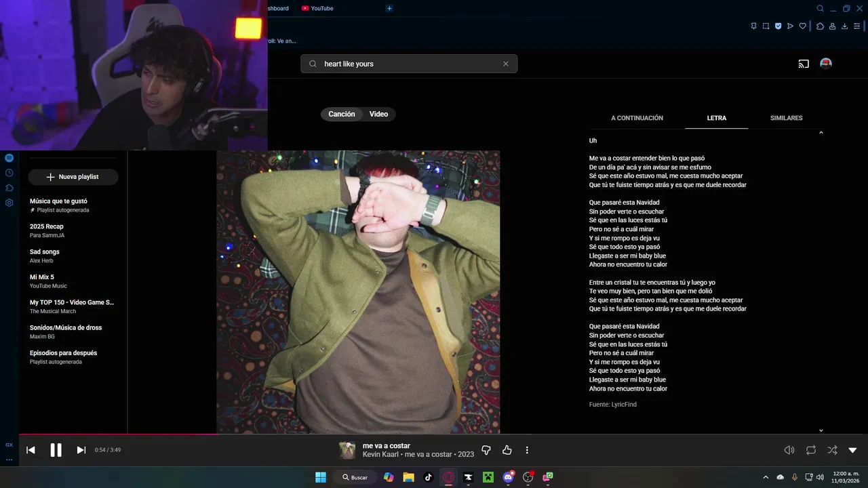Click the taskbar Buscar search box
This screenshot has width=868, height=488.
355,477
